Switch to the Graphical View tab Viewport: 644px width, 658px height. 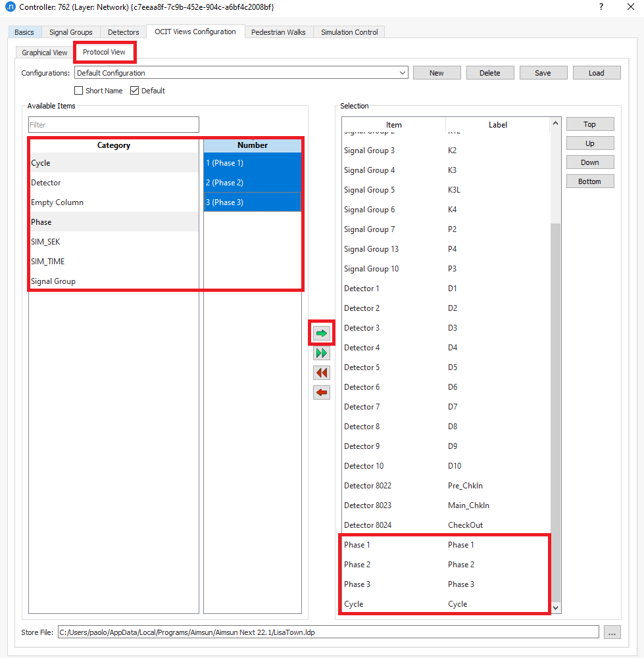tap(45, 53)
